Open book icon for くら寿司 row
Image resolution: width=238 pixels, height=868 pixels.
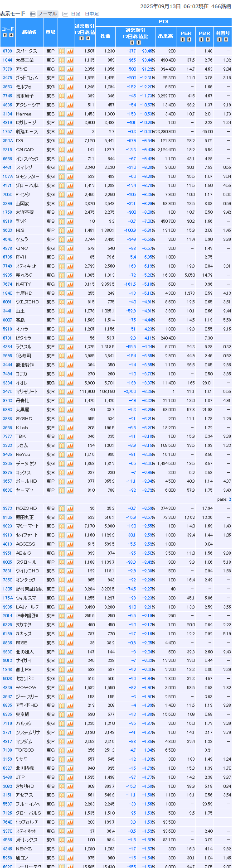[x=62, y=356]
